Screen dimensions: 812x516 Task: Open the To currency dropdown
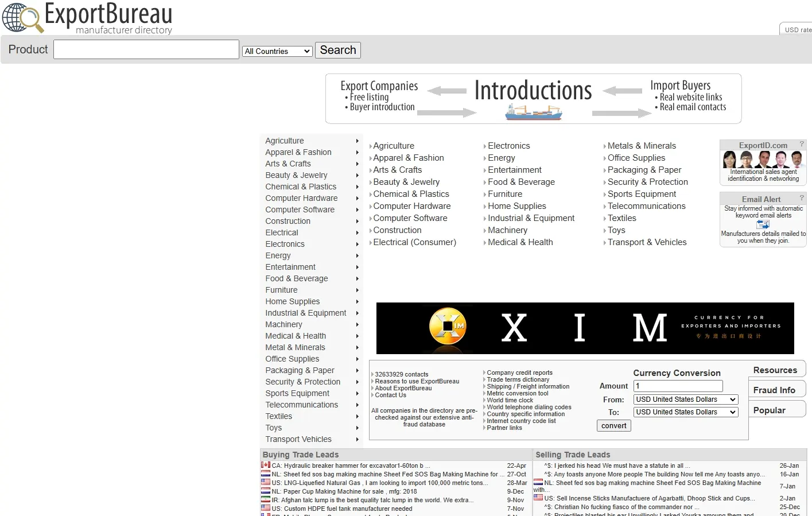pyautogui.click(x=685, y=412)
